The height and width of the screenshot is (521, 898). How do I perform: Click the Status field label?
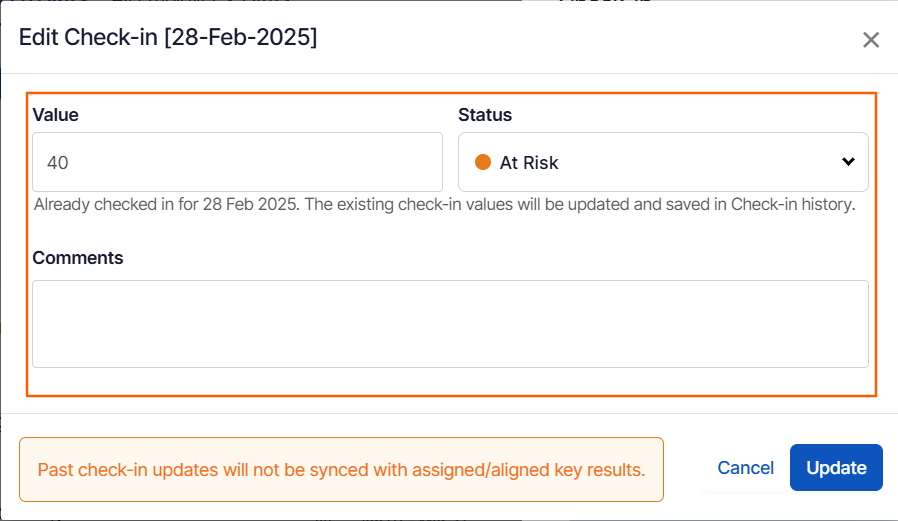(485, 115)
